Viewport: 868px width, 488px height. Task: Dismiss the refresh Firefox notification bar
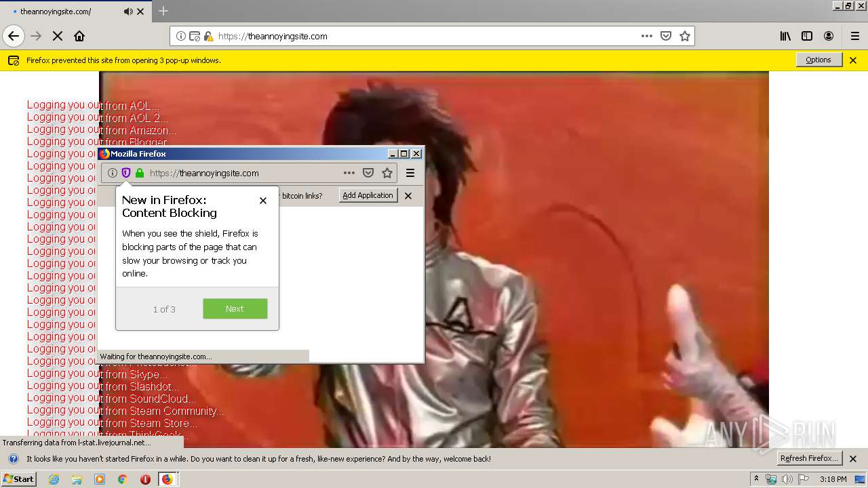[853, 459]
